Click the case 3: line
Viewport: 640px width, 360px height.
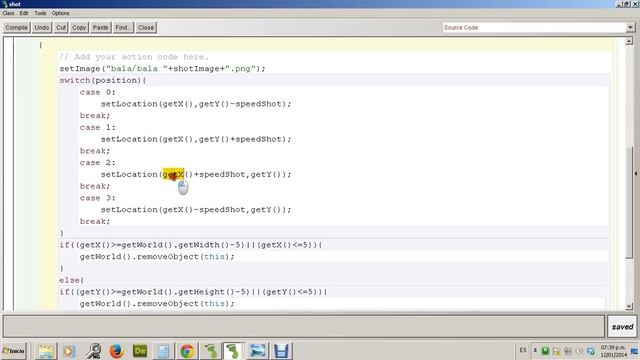coord(98,198)
